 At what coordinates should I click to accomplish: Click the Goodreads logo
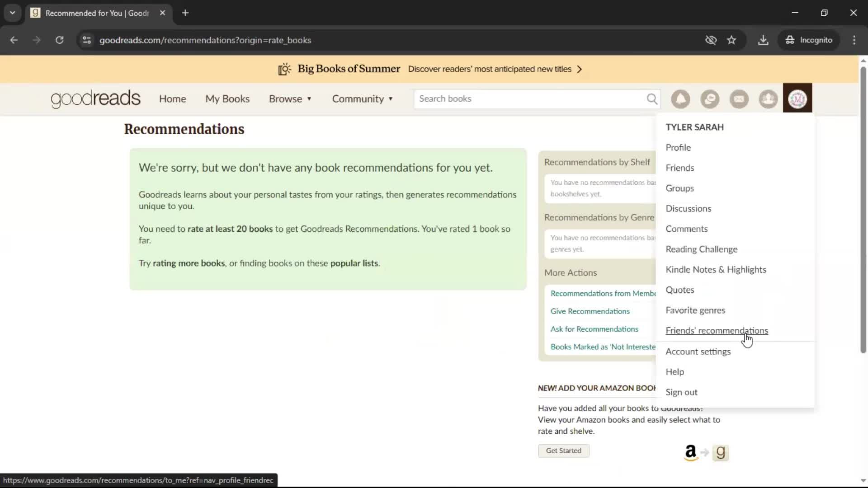(x=95, y=99)
